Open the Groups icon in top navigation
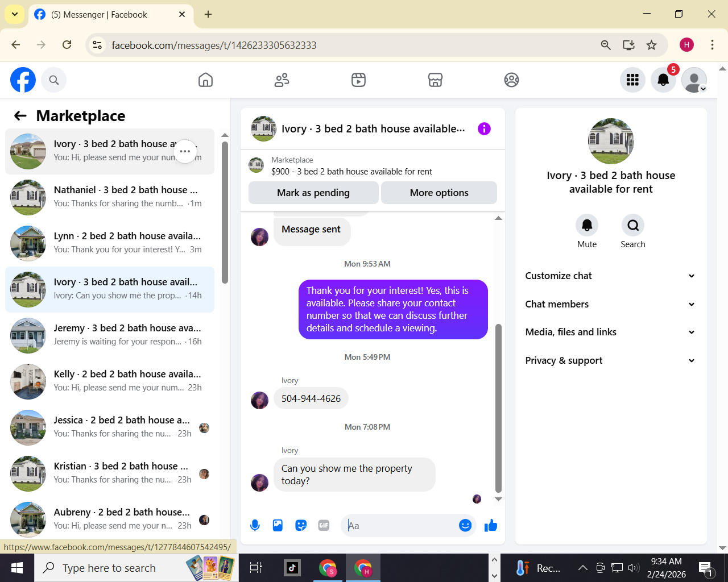728x582 pixels. coord(512,80)
